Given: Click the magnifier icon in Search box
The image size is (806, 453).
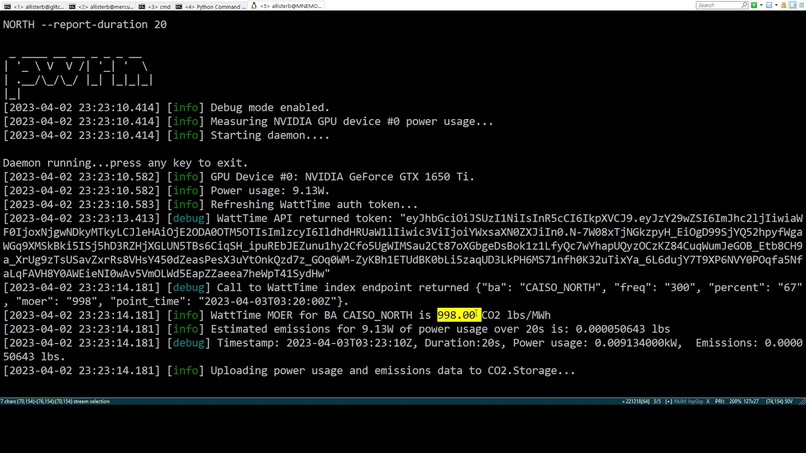Looking at the screenshot, I should [744, 5].
